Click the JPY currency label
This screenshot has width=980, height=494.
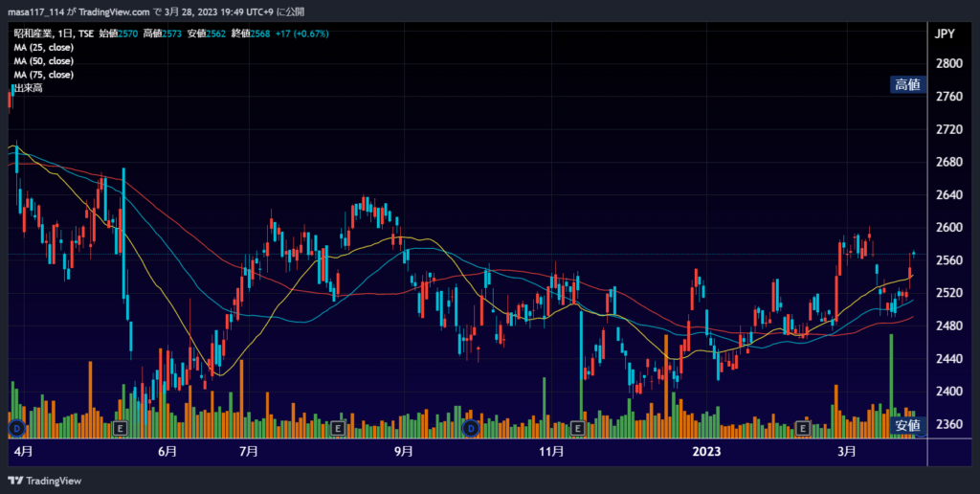point(945,34)
